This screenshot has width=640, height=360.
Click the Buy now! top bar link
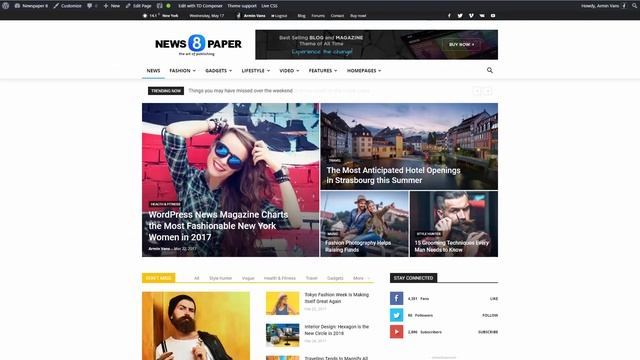pos(358,16)
